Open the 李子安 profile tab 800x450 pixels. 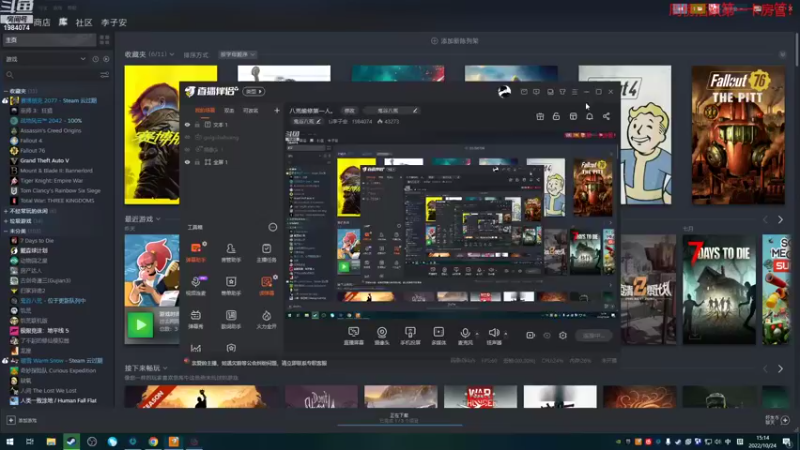click(114, 22)
